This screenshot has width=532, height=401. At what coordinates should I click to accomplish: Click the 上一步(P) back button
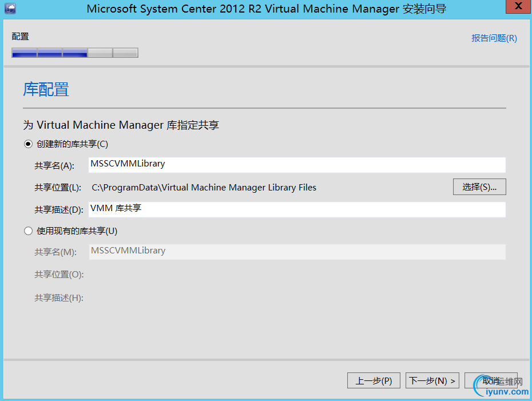(x=374, y=380)
